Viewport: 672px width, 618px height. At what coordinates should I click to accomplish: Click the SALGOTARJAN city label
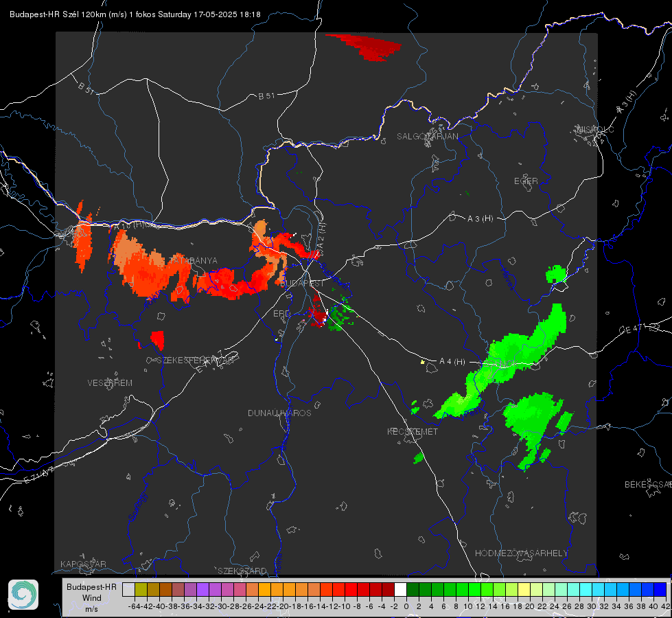427,137
